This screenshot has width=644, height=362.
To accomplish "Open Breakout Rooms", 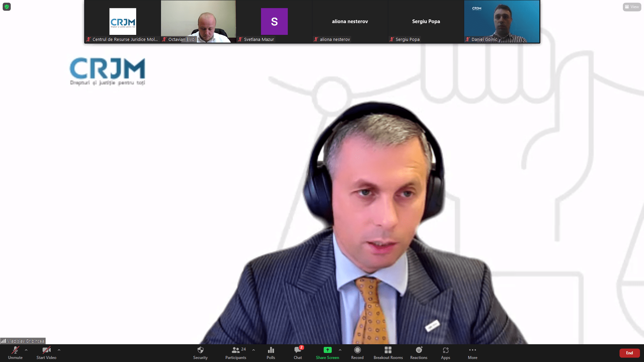I will (388, 353).
